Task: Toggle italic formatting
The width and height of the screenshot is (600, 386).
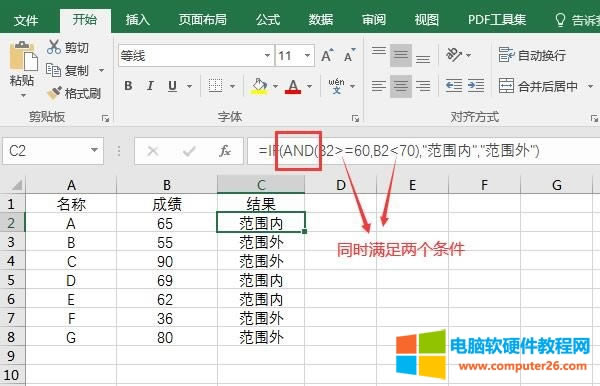Action: tap(150, 86)
